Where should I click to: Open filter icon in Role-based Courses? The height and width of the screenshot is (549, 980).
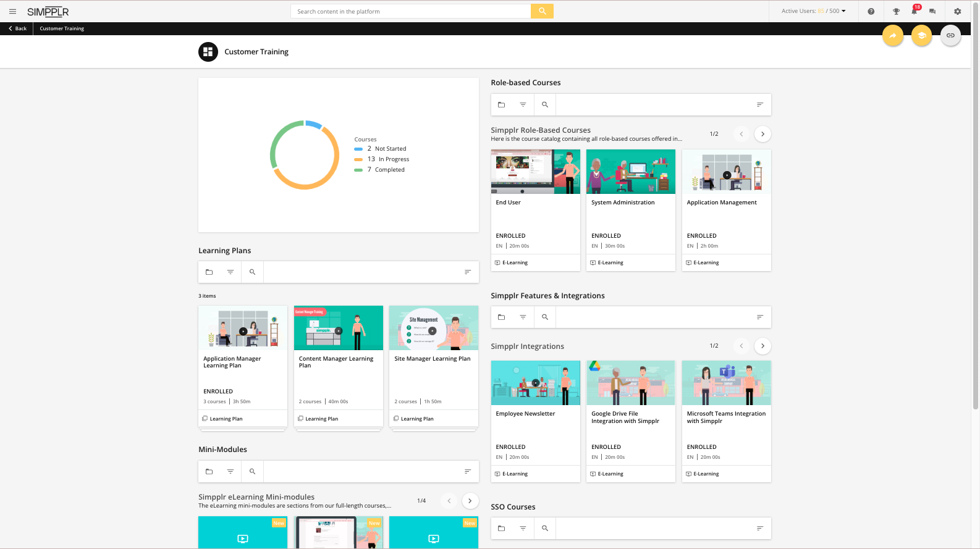tap(523, 104)
